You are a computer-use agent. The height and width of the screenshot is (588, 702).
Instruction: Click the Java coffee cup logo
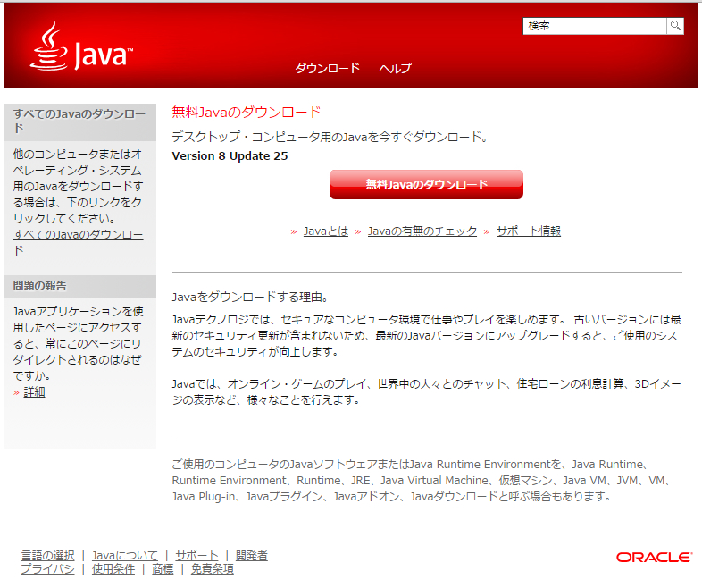point(80,46)
